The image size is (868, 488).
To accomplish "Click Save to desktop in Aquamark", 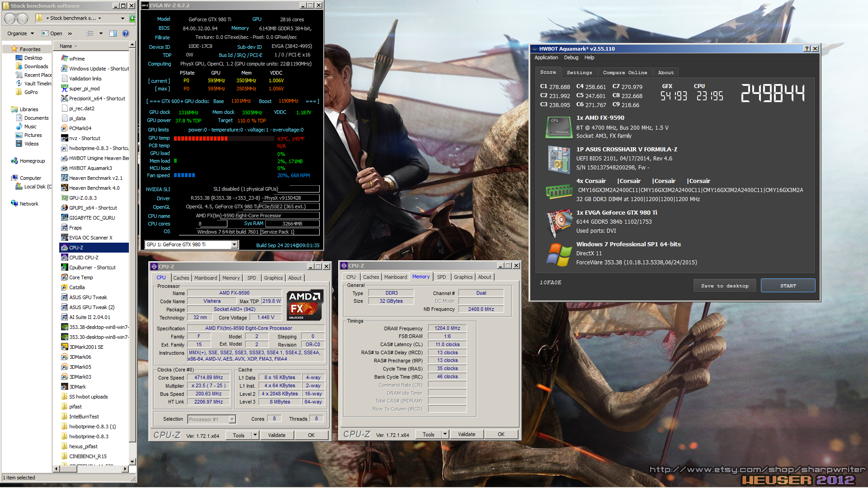I will click(725, 286).
